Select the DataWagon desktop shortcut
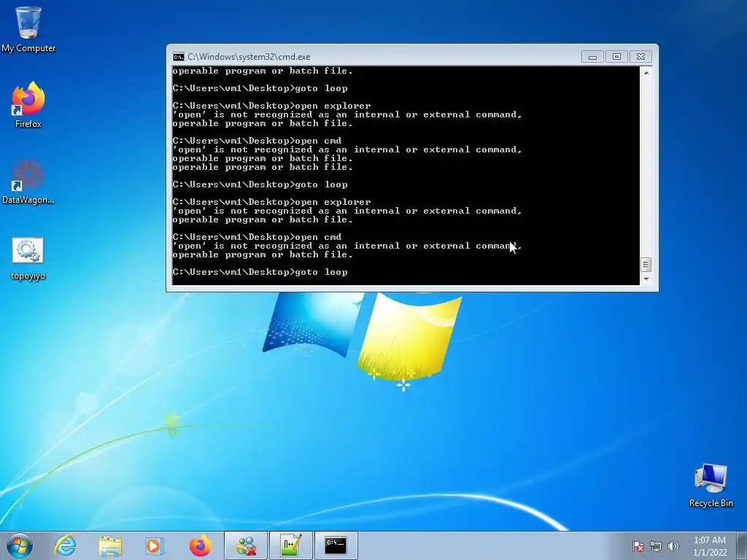 pyautogui.click(x=28, y=181)
